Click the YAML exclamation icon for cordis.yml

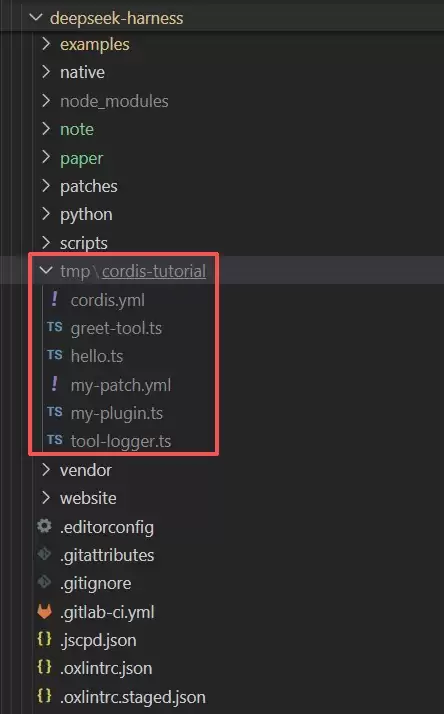(55, 299)
